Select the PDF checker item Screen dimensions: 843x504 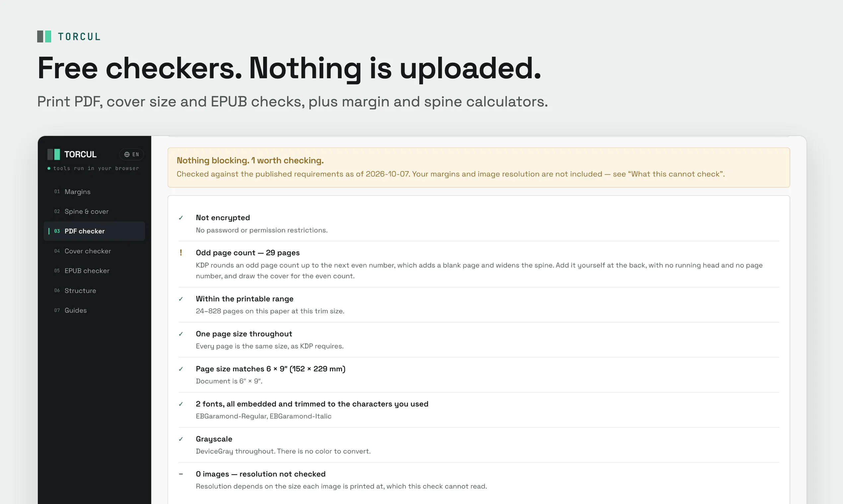click(x=94, y=231)
